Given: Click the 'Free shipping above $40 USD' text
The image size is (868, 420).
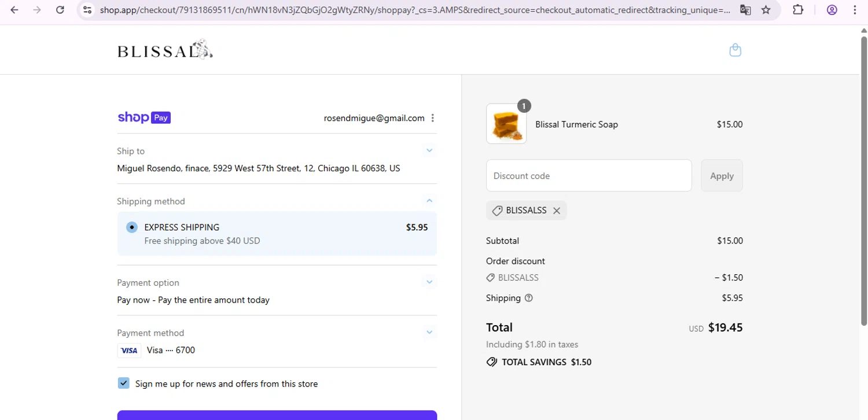Looking at the screenshot, I should click(202, 241).
